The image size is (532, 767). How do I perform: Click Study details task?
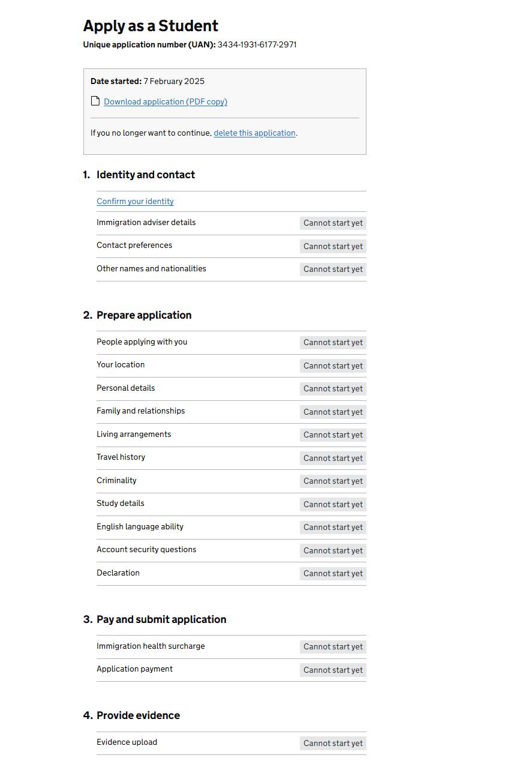[x=121, y=504]
